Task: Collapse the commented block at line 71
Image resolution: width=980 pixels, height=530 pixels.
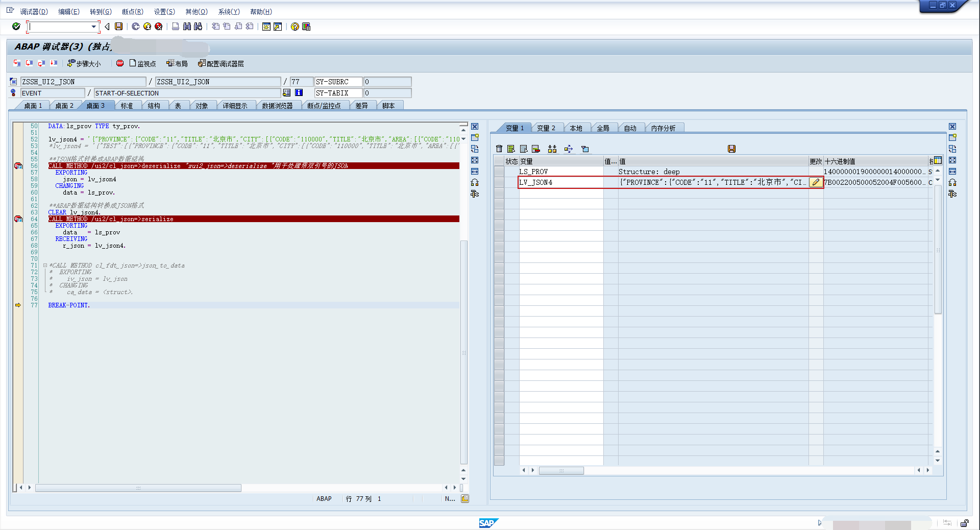Action: pyautogui.click(x=45, y=266)
